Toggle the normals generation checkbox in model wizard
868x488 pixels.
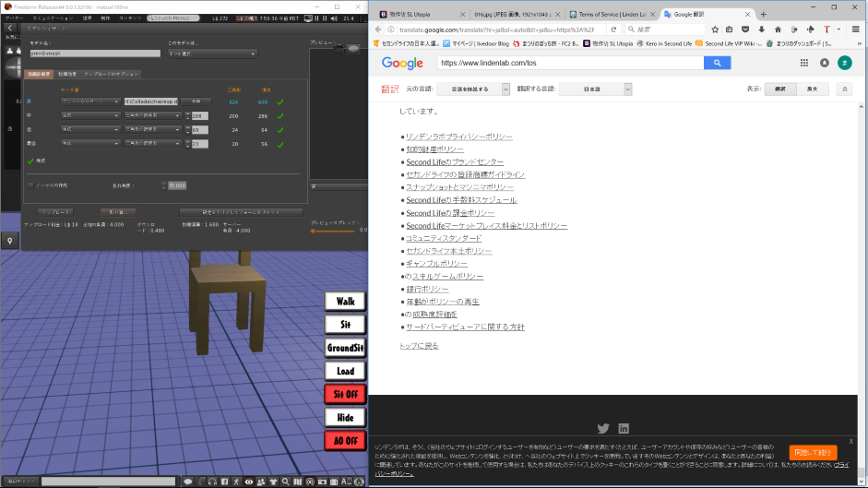click(x=30, y=185)
